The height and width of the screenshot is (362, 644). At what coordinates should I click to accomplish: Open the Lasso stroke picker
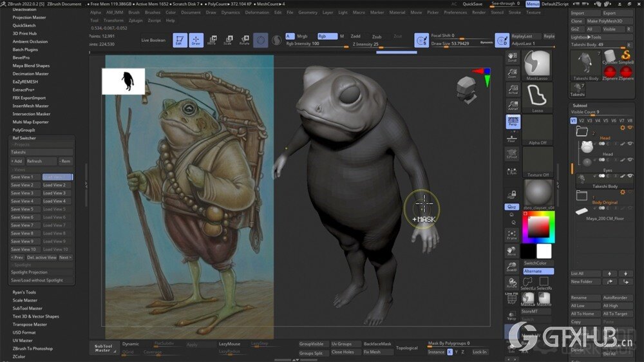pyautogui.click(x=536, y=97)
